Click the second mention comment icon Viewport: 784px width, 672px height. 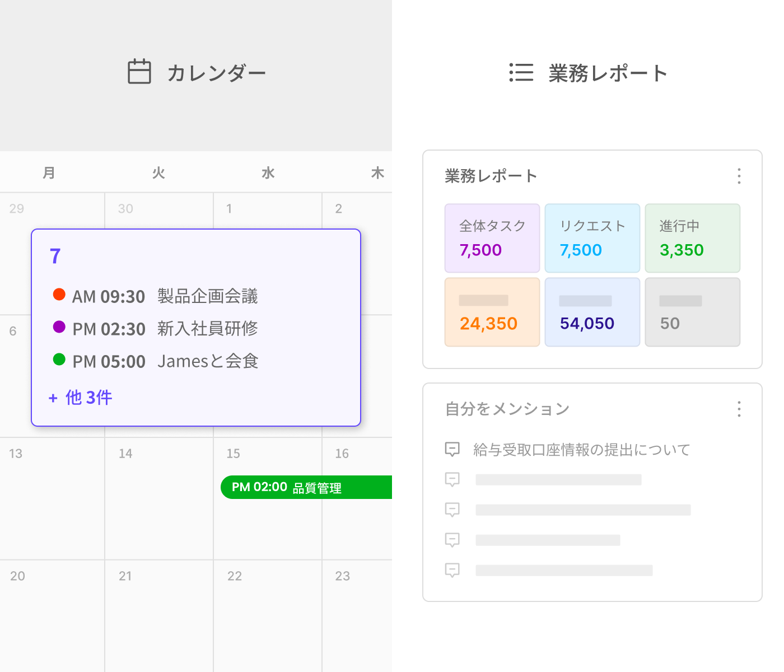(x=452, y=479)
